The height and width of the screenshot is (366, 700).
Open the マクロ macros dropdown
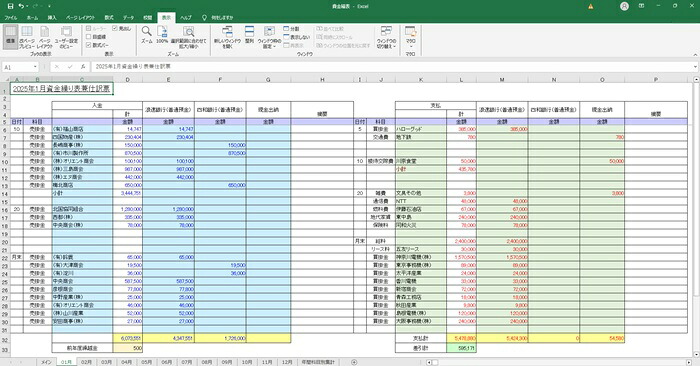(411, 37)
